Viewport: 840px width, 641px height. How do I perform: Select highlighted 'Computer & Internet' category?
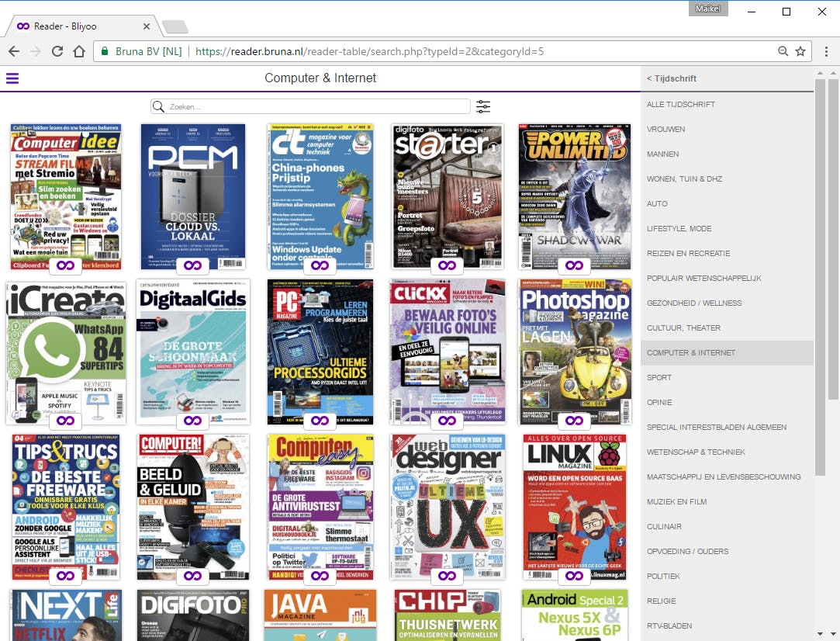pos(727,352)
